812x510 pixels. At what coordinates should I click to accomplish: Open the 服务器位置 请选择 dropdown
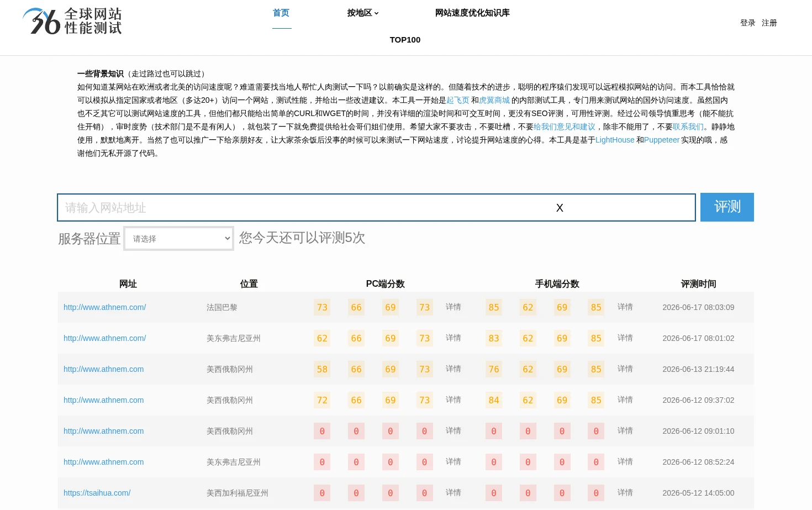point(179,239)
